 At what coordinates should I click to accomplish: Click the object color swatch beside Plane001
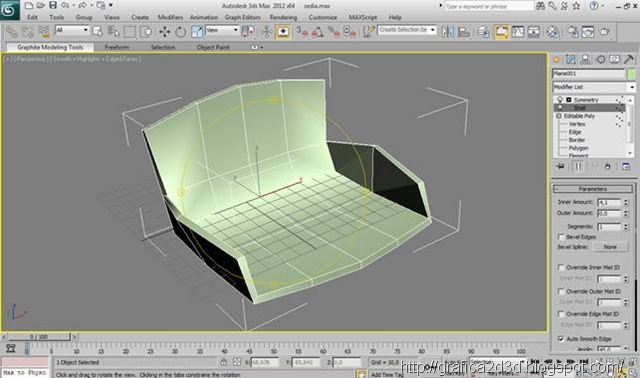click(x=631, y=74)
